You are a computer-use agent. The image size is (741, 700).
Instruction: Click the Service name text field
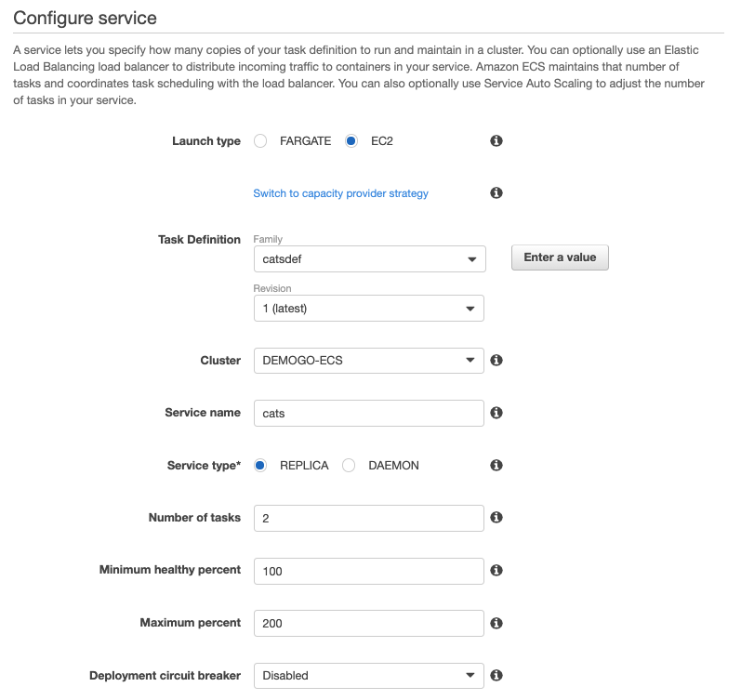(x=368, y=413)
